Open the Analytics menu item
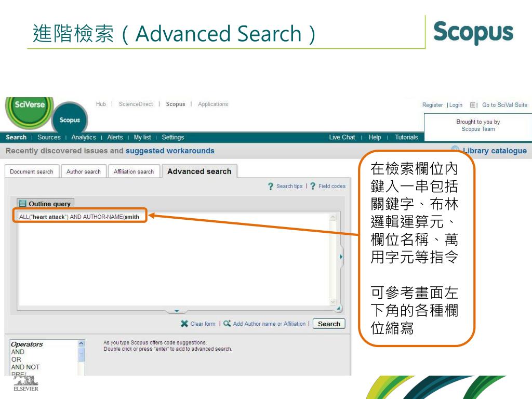Image resolution: width=532 pixels, height=399 pixels. coord(84,137)
